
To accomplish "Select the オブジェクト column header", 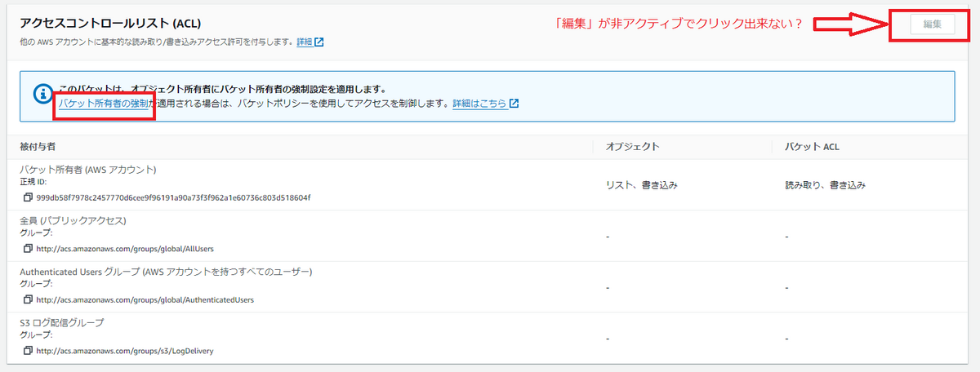I will pos(632,147).
